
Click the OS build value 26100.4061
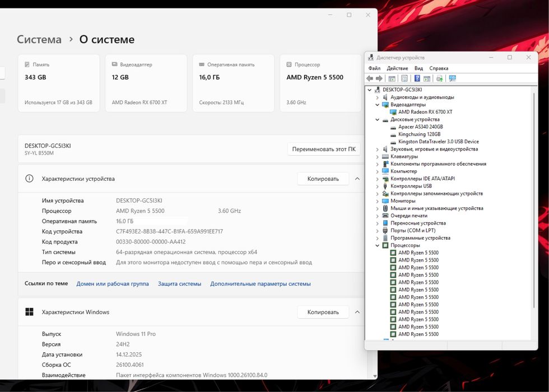click(130, 365)
